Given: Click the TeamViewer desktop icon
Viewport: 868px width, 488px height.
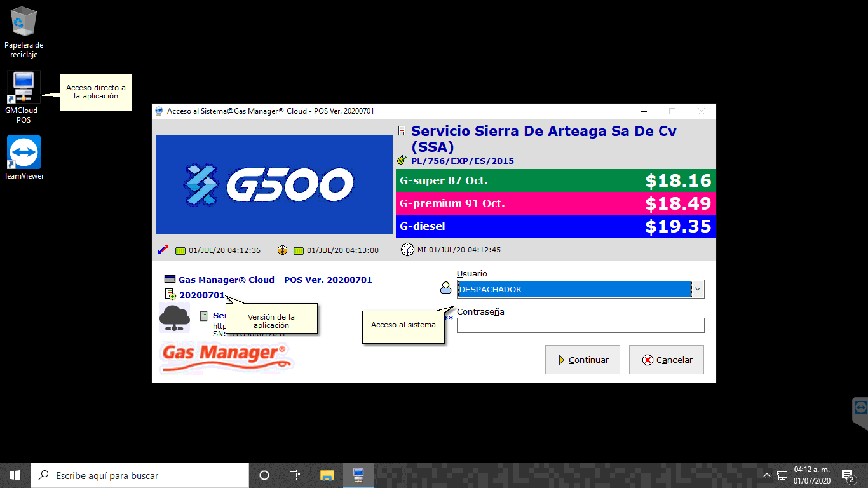Looking at the screenshot, I should pyautogui.click(x=24, y=153).
